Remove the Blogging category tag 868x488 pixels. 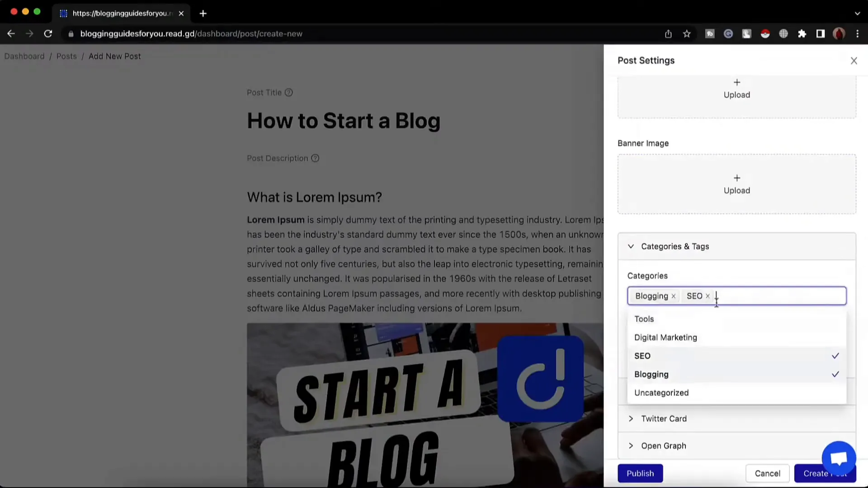(674, 296)
